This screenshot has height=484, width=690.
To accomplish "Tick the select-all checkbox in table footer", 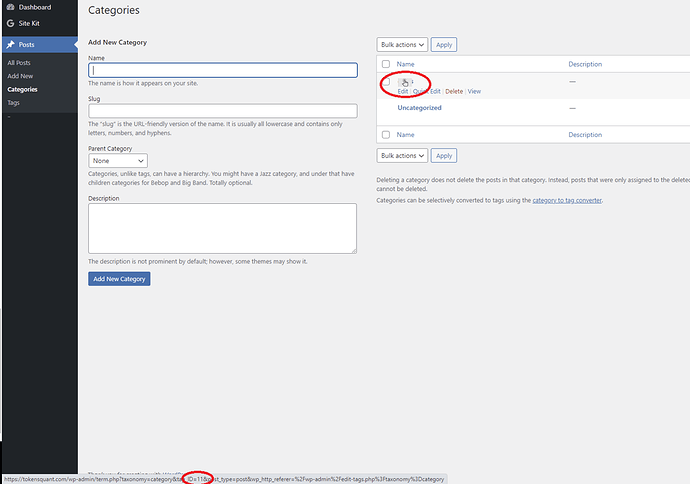I will click(x=386, y=134).
